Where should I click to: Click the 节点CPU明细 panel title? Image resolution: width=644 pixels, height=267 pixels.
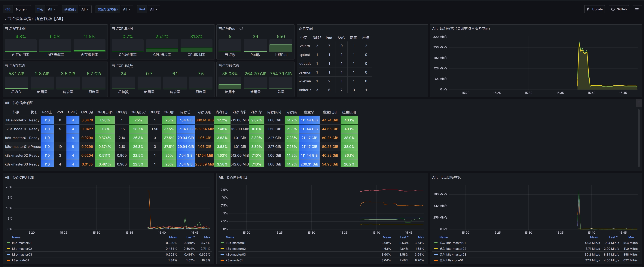[x=19, y=177]
